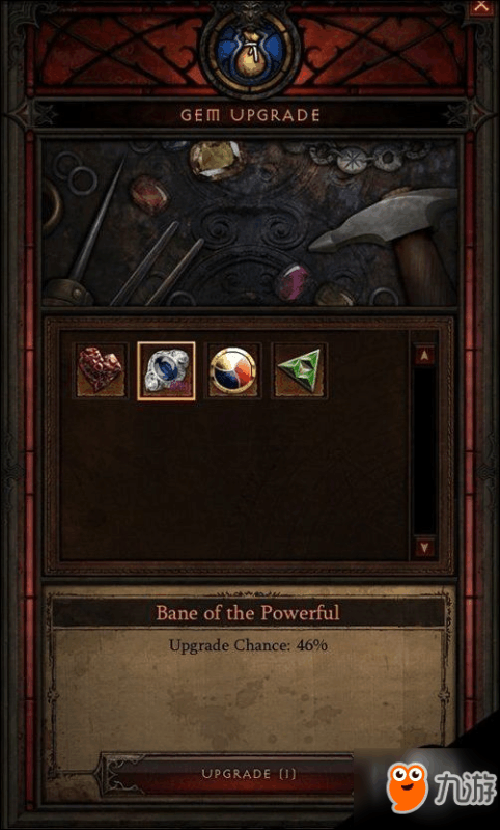Pick the green triangular legendary gem
Image resolution: width=500 pixels, height=830 pixels.
[x=299, y=371]
